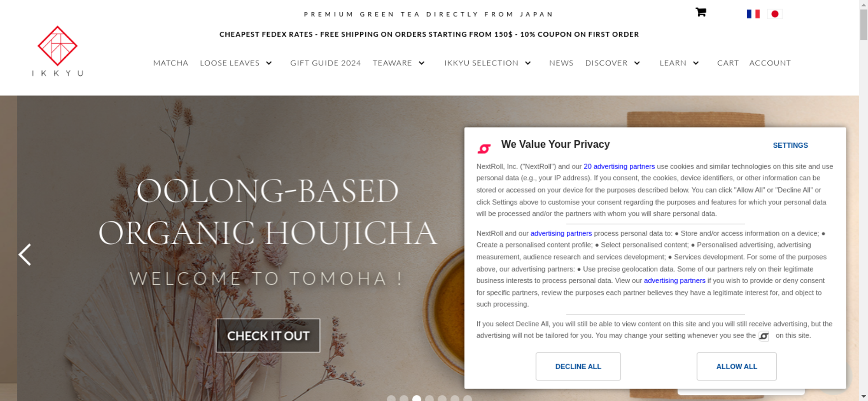
Task: Open the Gift Guide 2024 menu item
Action: [325, 63]
